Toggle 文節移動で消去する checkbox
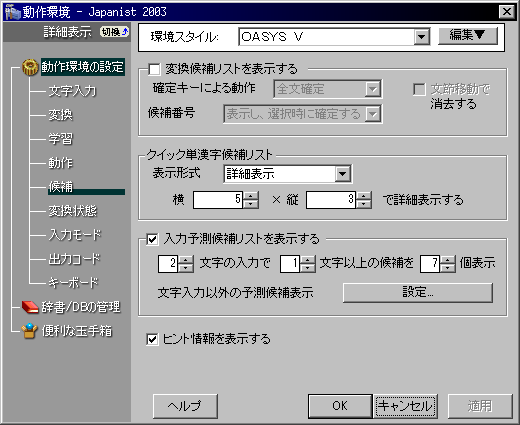Viewport: 520px width, 425px height. tap(419, 89)
